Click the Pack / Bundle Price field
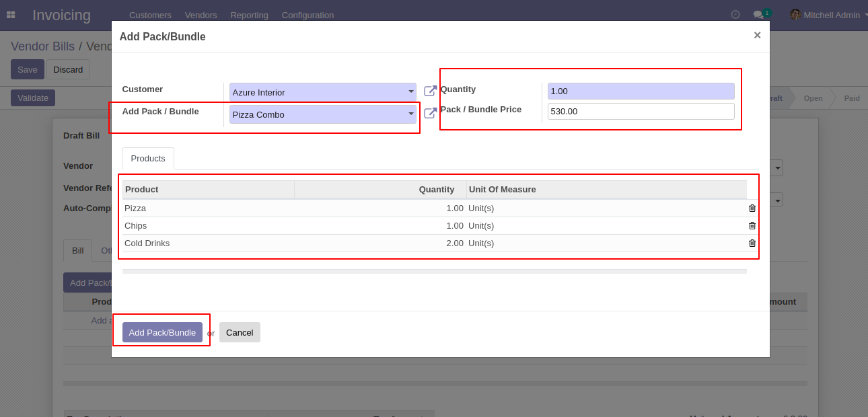 (x=641, y=112)
